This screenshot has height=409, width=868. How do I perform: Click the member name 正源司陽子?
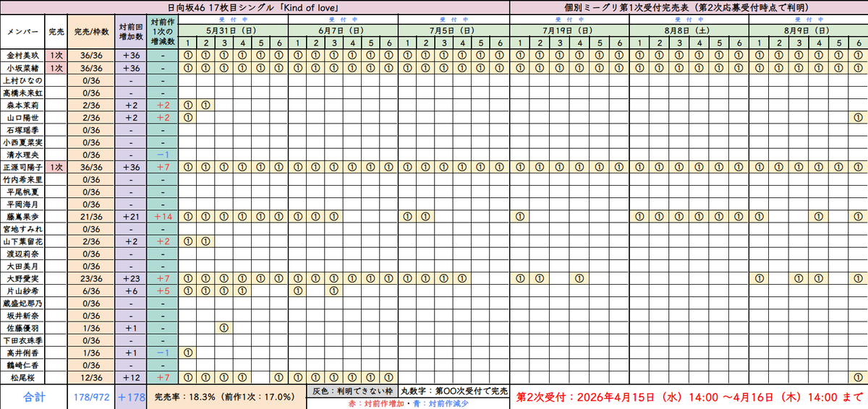[x=22, y=166]
